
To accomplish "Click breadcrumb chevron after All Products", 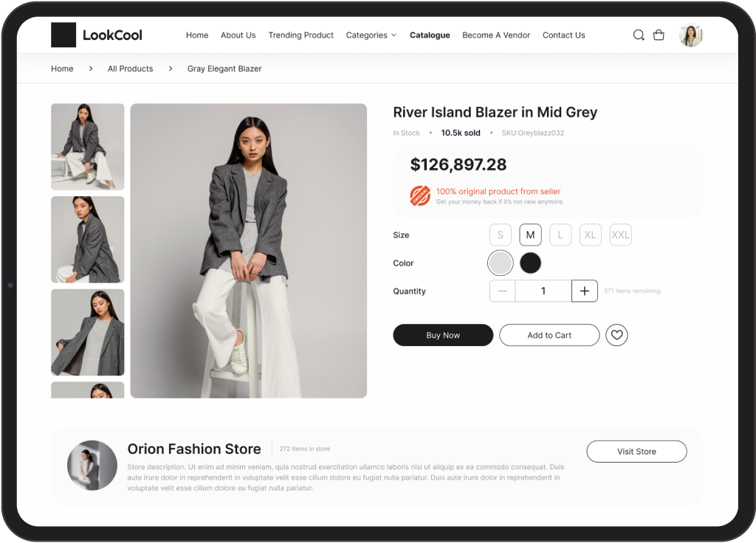I will click(171, 69).
